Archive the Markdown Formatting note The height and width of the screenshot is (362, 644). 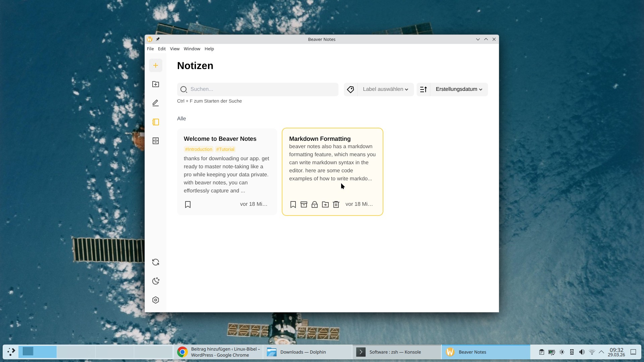click(x=304, y=204)
